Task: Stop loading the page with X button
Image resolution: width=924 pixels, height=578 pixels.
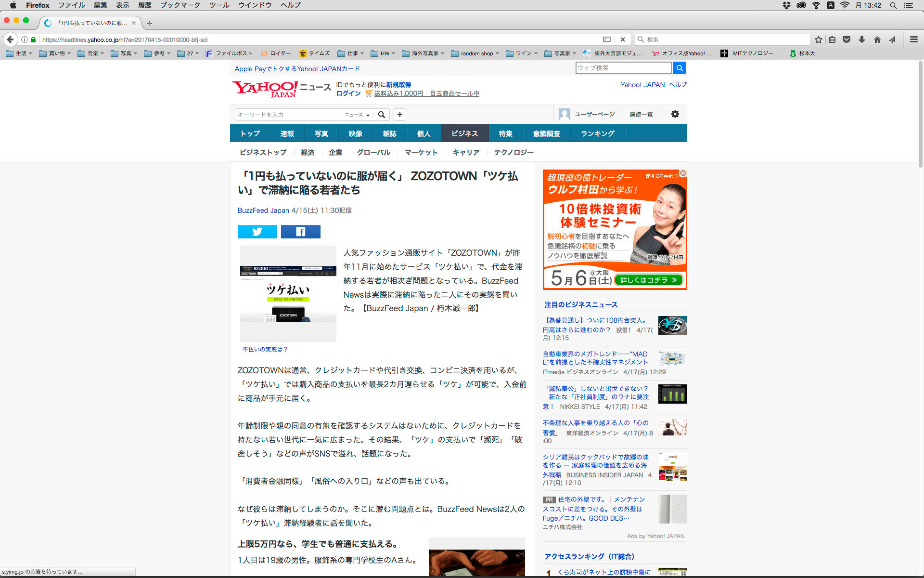Action: click(x=622, y=39)
